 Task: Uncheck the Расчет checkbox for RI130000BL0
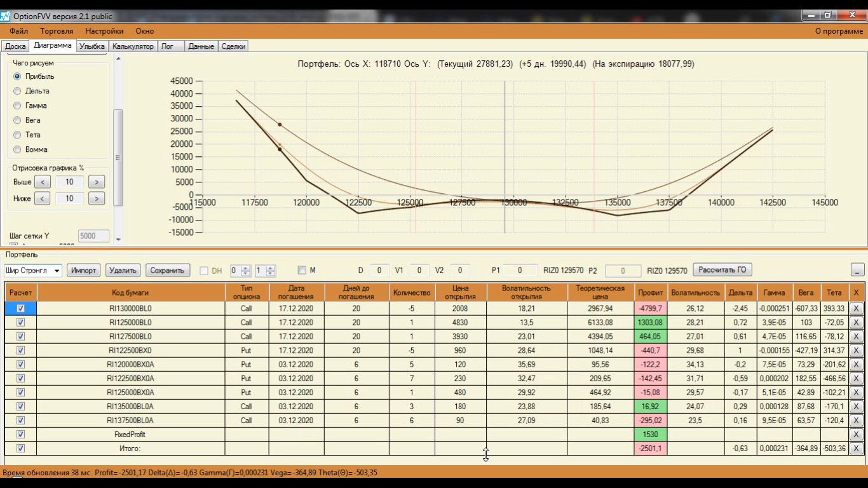click(x=21, y=308)
